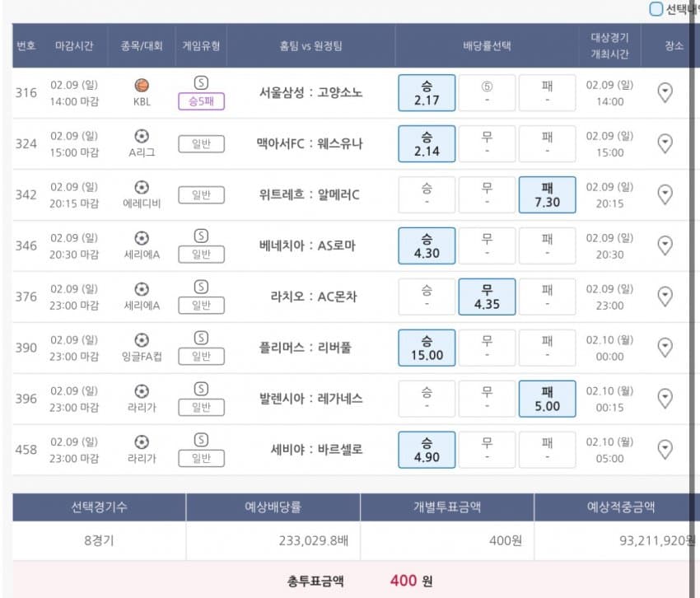Click the soccer icon above 잉글FA컵

point(142,339)
